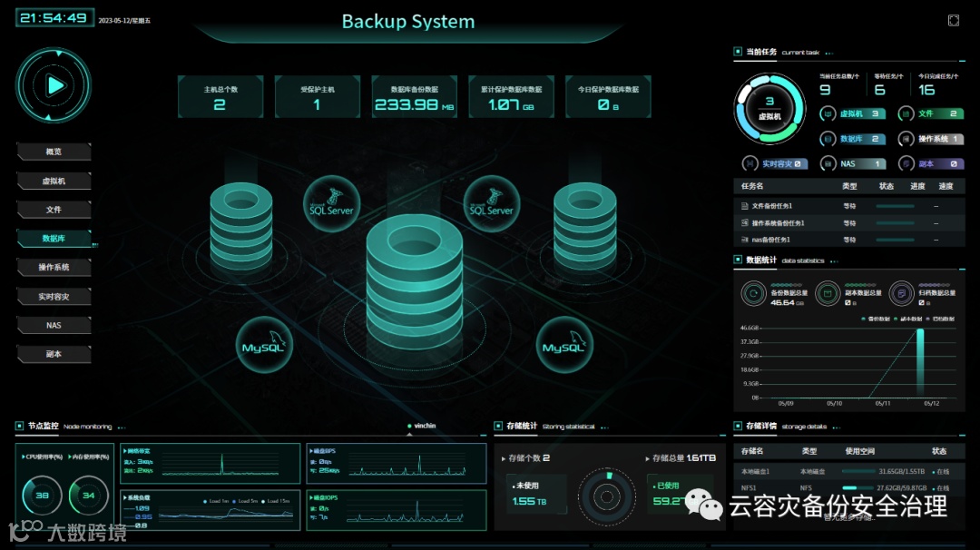Image resolution: width=980 pixels, height=550 pixels.
Task: Click the 未使用 1.55 TB storage card
Action: [x=536, y=494]
